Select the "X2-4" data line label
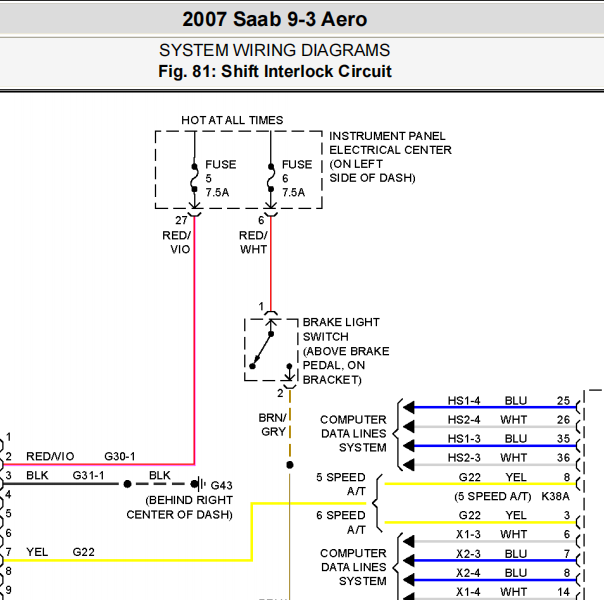 pyautogui.click(x=468, y=573)
